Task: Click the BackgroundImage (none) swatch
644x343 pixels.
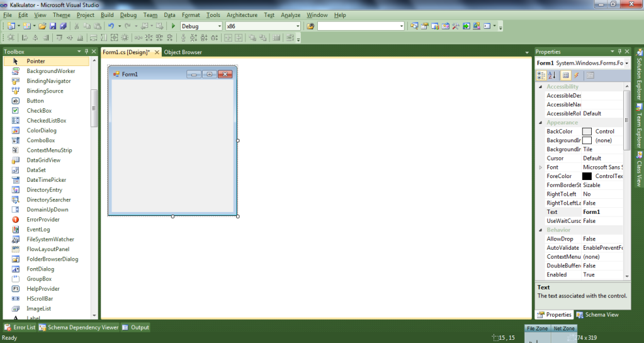Action: click(x=587, y=140)
